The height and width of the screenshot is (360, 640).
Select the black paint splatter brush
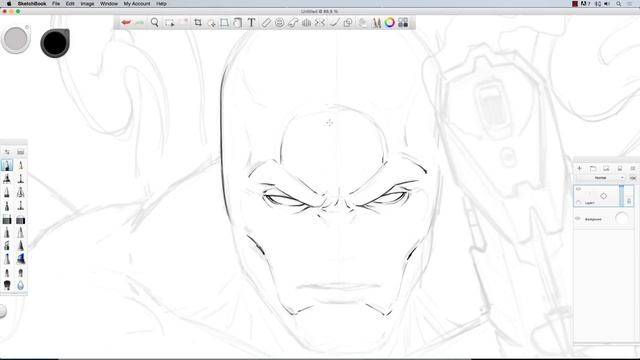[x=7, y=285]
